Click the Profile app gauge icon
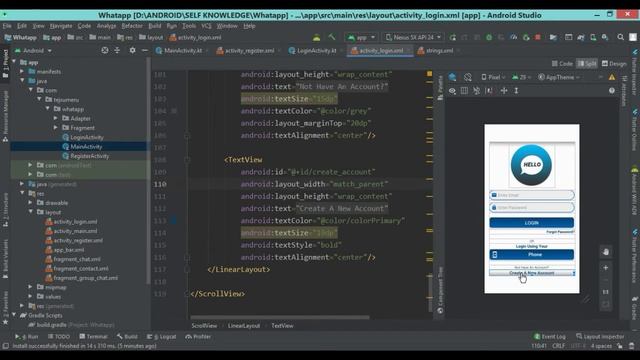 click(513, 37)
